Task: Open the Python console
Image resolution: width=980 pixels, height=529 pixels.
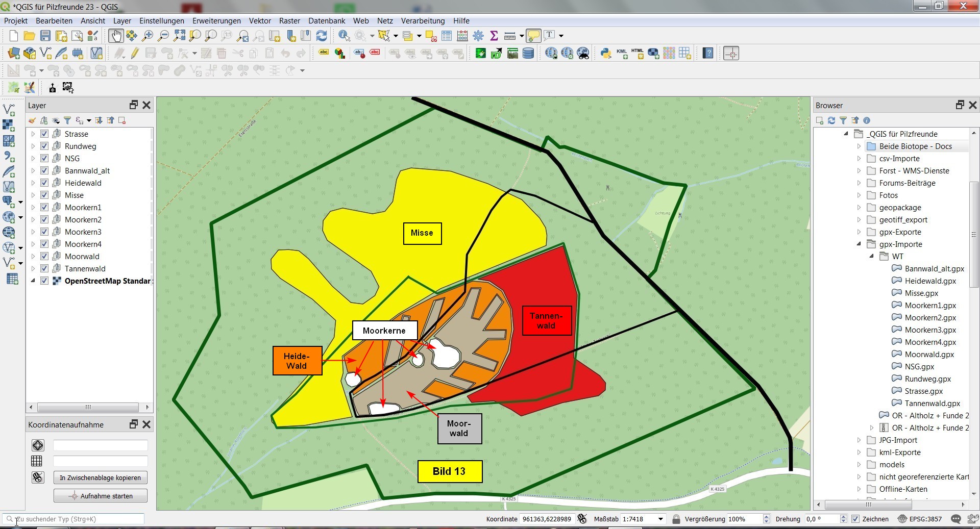Action: pos(606,53)
